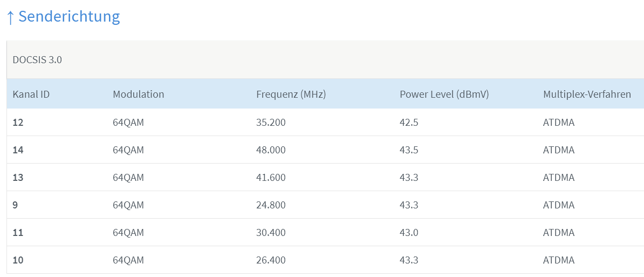Select channel ID 10 cell
Viewport: 644px width, 277px height.
(x=18, y=260)
